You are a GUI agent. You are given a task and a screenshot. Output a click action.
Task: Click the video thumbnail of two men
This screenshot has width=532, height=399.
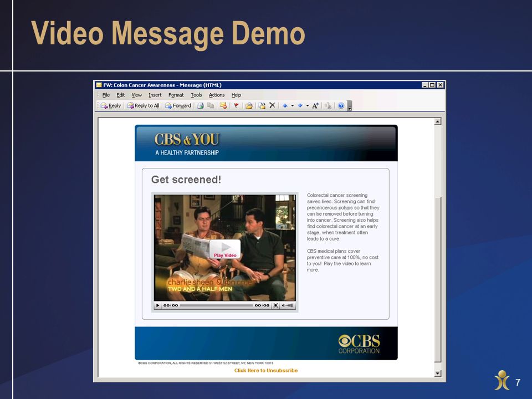(224, 247)
